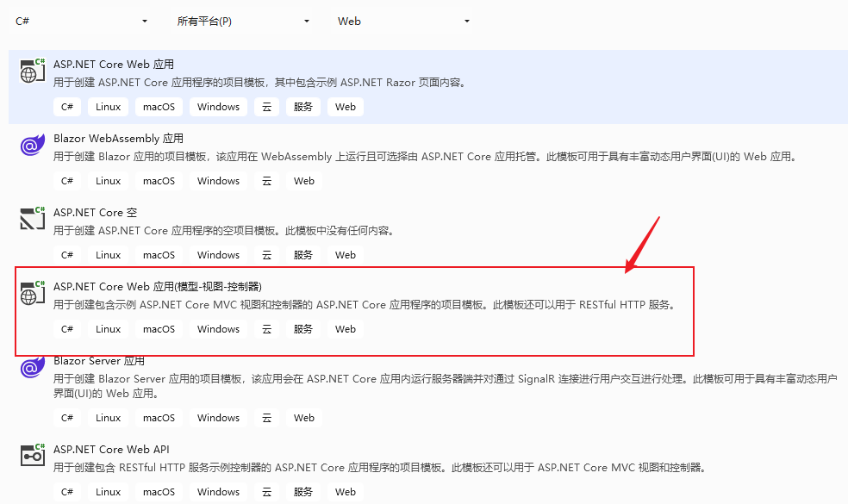Image resolution: width=848 pixels, height=504 pixels.
Task: Click macOS tag under ASP.NET Core Web API
Action: coord(159,492)
